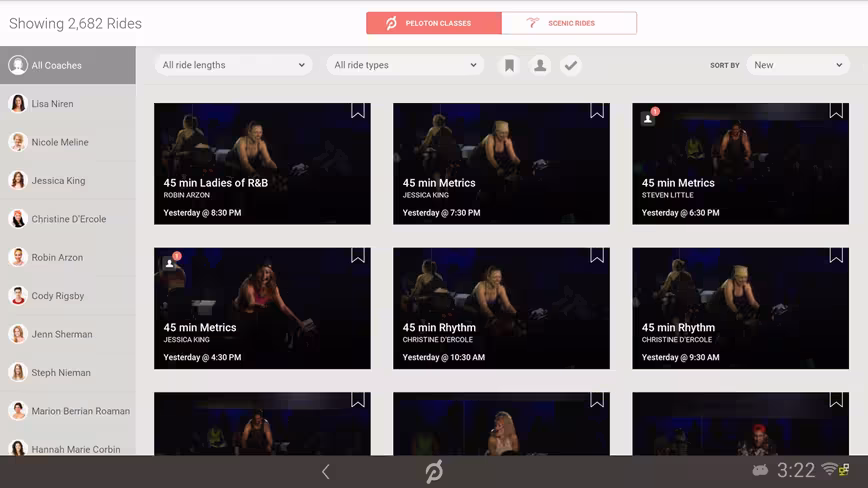Screen dimensions: 868x488
Task: Click Nicole Meline's avatar photo
Action: [x=18, y=142]
